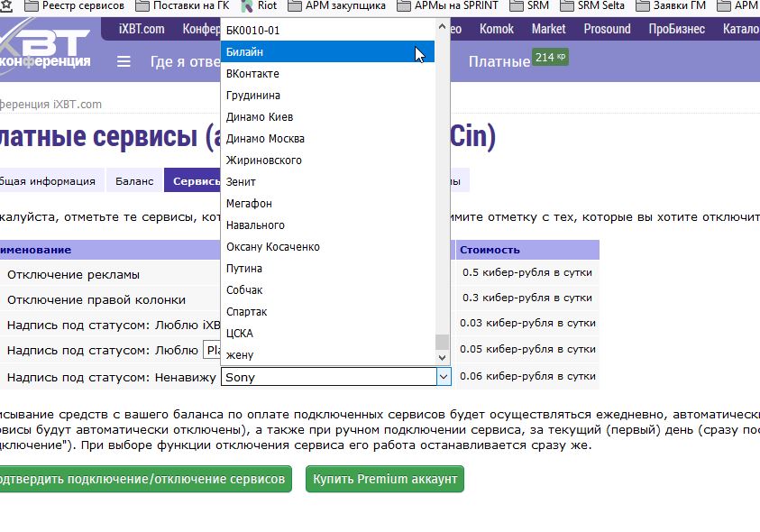Choose ЦСКА option
Screen dimensions: 760x532
(327, 333)
